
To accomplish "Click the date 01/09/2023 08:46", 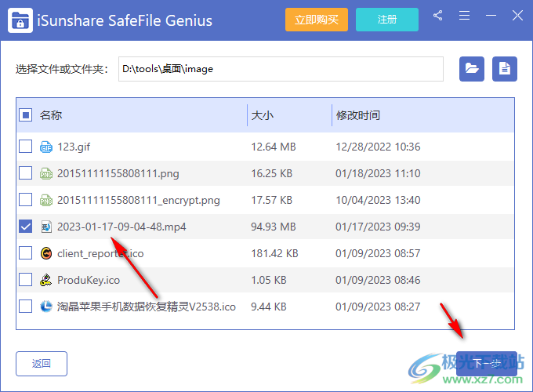I will [x=378, y=280].
